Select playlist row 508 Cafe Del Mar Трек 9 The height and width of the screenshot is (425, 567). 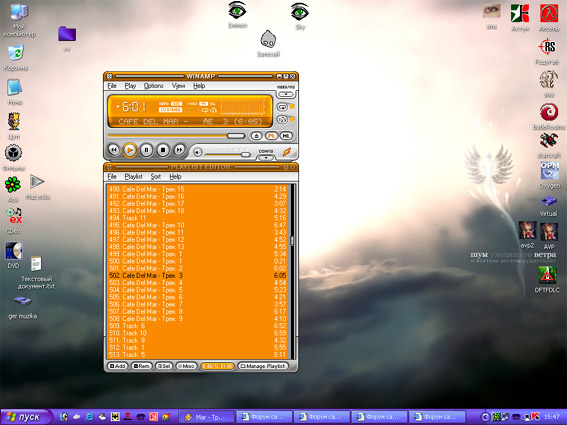coord(197,319)
